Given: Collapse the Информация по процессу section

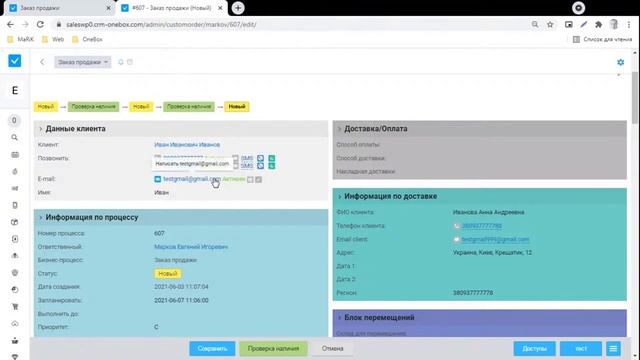Looking at the screenshot, I should [x=40, y=218].
